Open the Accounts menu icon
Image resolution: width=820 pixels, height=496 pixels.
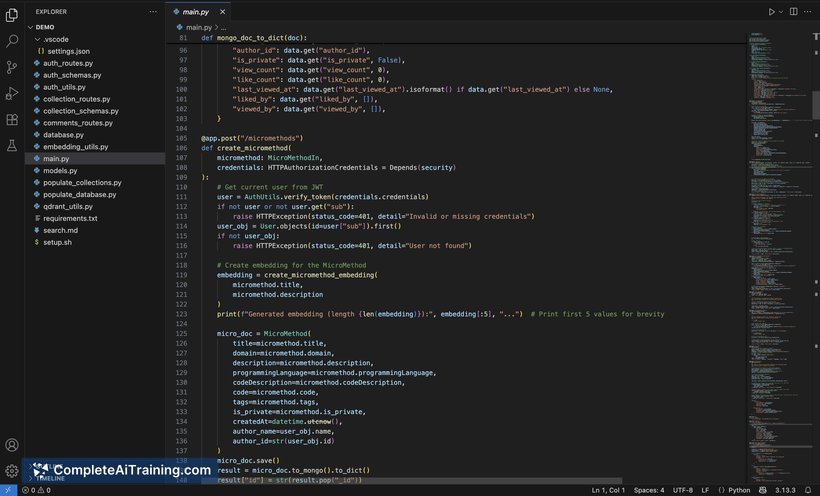(x=12, y=445)
